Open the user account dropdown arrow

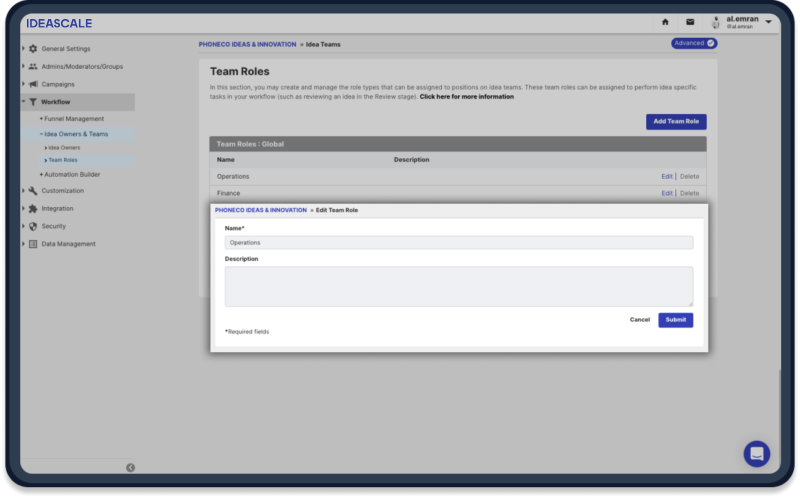[x=768, y=22]
